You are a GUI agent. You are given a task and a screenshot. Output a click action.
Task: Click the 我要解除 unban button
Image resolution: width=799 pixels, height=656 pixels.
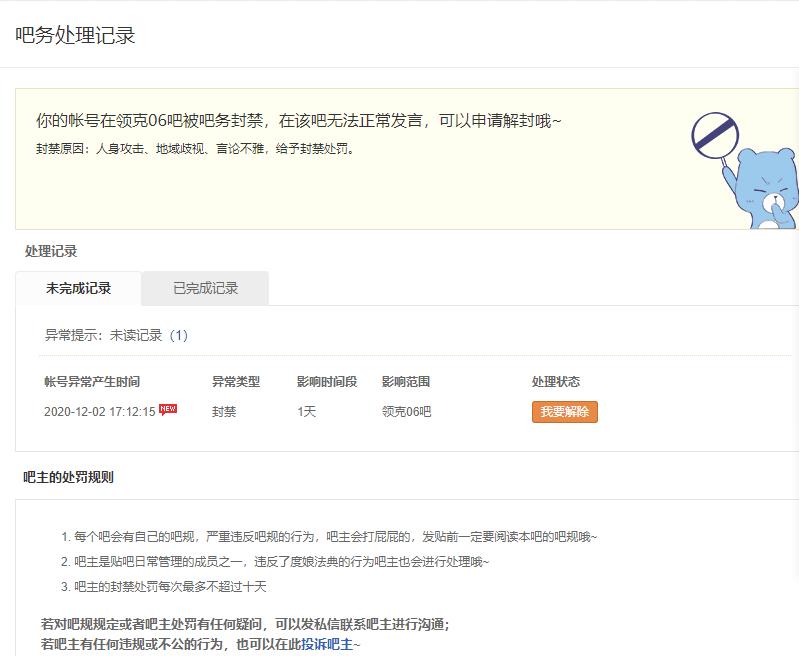pyautogui.click(x=565, y=412)
